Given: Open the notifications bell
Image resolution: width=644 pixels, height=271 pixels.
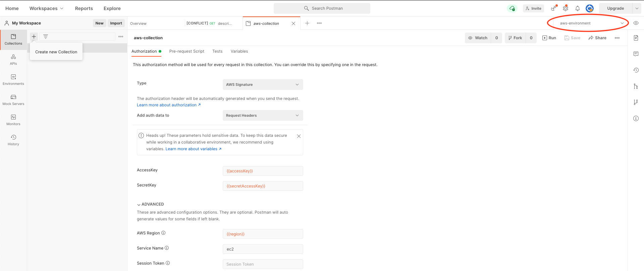Looking at the screenshot, I should click(578, 8).
